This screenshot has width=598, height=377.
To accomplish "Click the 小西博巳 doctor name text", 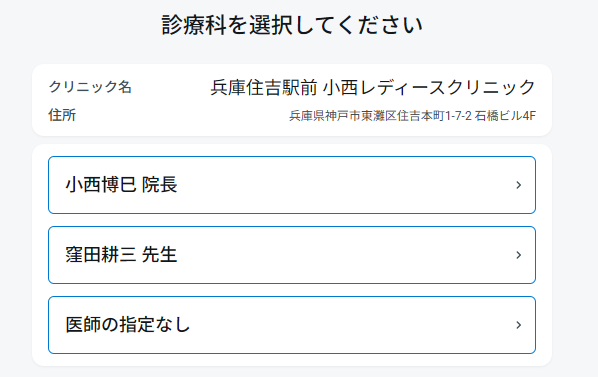I will pos(101,185).
